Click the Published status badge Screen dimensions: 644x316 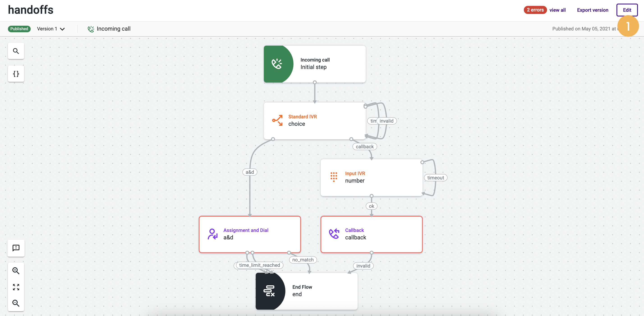coord(19,29)
